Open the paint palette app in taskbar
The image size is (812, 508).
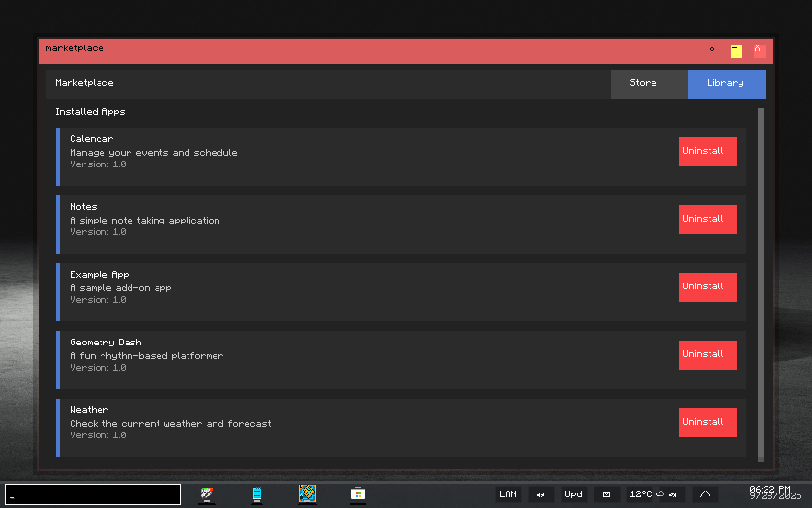point(207,494)
